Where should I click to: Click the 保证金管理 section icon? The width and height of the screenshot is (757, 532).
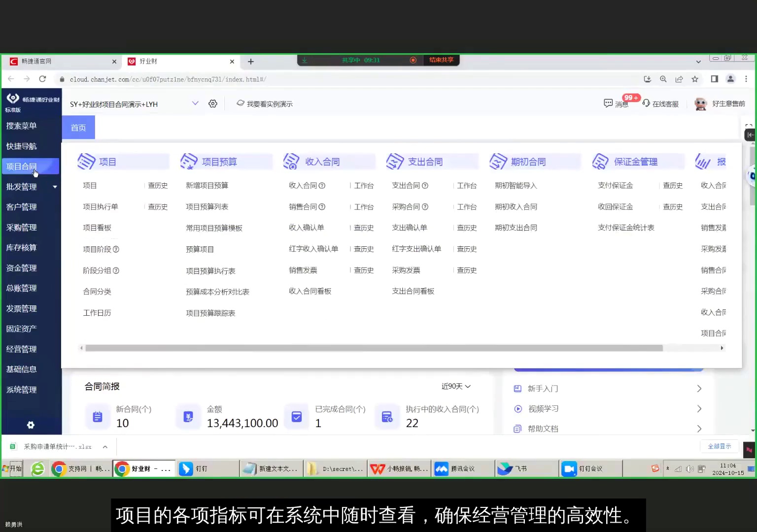[x=601, y=161]
